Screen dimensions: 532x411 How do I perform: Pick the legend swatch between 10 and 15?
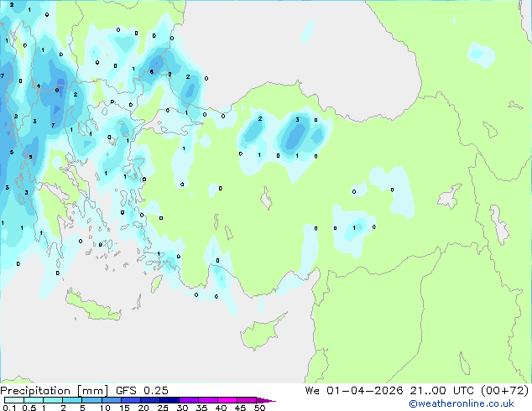(x=111, y=400)
